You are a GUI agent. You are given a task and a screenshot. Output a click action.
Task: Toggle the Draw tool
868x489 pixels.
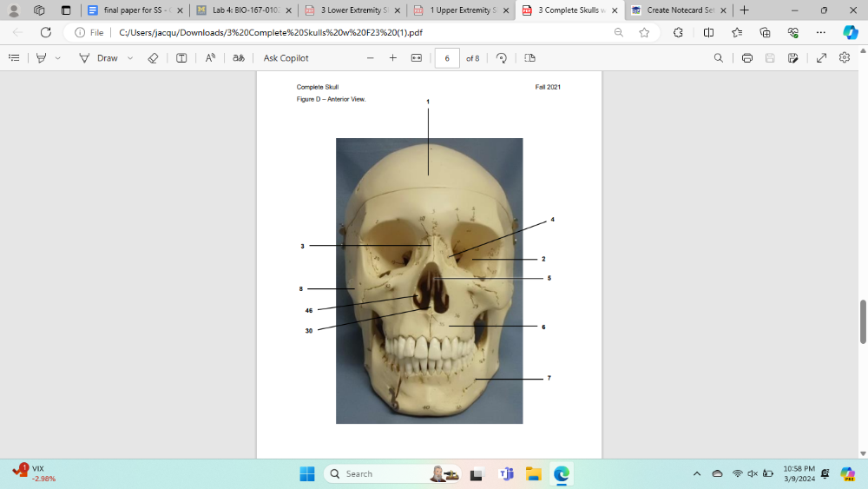99,58
